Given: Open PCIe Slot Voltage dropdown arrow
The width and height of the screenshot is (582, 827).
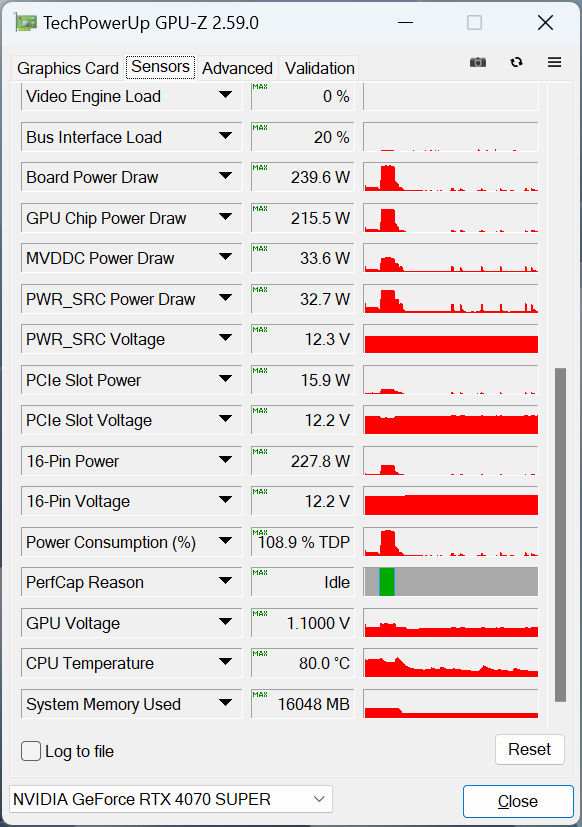Looking at the screenshot, I should click(225, 419).
